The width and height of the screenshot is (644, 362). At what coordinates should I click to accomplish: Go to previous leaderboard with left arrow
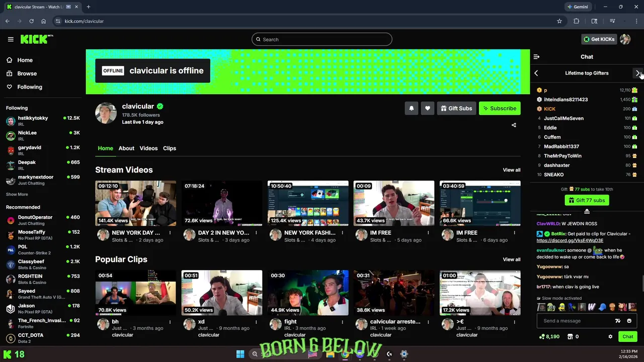pos(536,73)
